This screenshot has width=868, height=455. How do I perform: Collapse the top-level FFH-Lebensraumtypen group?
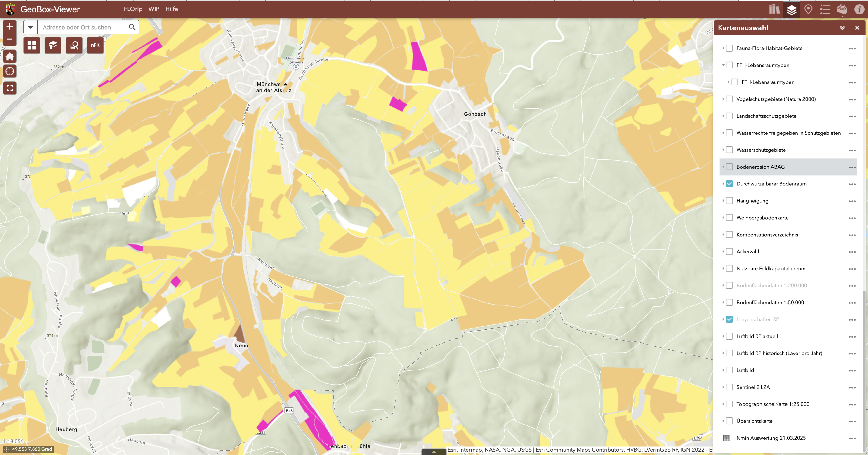click(x=723, y=65)
